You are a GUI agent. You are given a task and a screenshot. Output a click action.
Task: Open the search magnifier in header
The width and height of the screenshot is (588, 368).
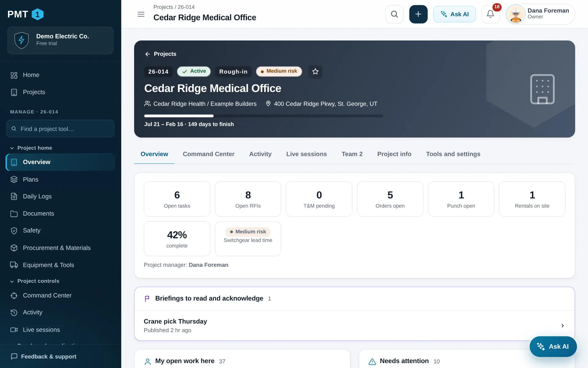coord(394,14)
